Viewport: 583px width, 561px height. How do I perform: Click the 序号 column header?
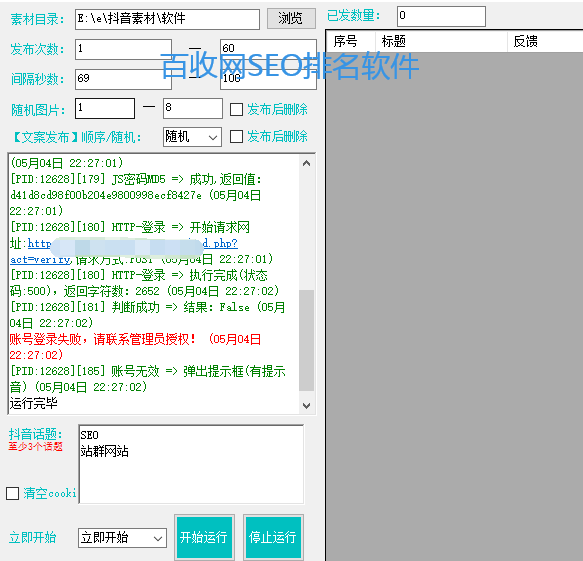pyautogui.click(x=351, y=41)
